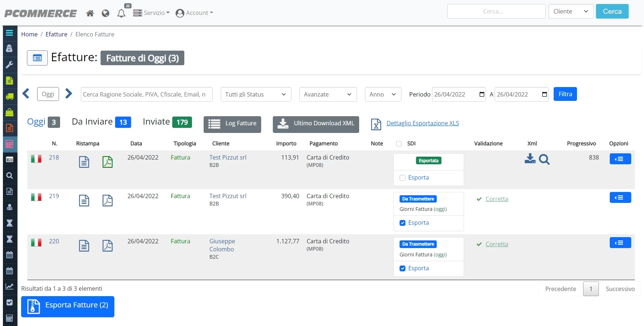Image resolution: width=644 pixels, height=326 pixels.
Task: Click the top Cerca... search field
Action: click(x=496, y=11)
